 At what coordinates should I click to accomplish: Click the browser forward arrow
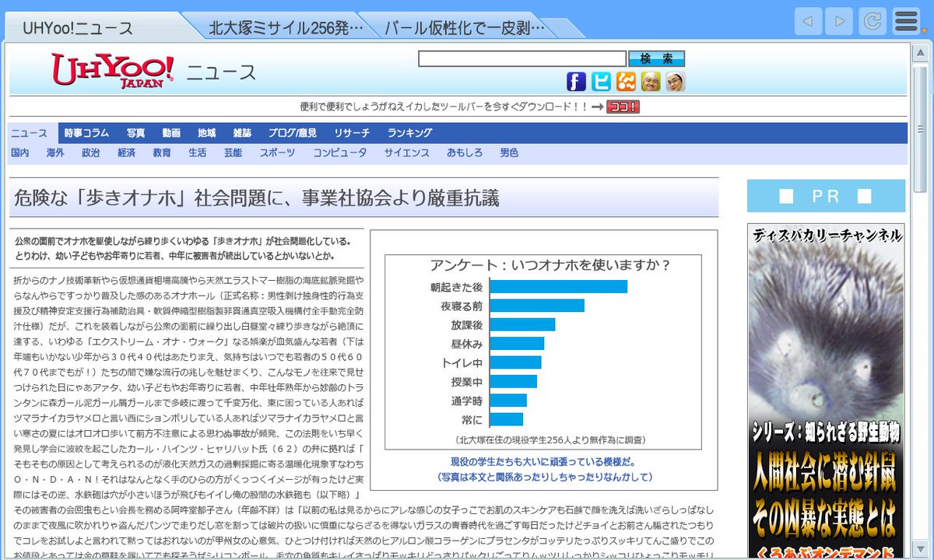click(x=839, y=21)
